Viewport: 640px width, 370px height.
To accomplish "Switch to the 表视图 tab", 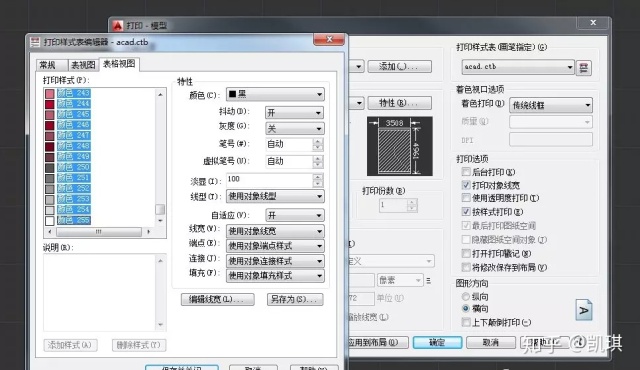I will 83,65.
